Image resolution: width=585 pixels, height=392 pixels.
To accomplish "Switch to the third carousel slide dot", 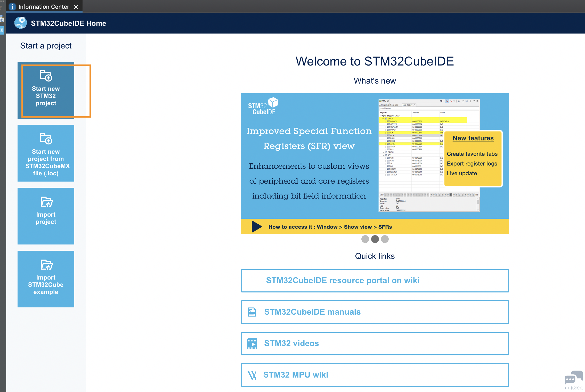I will 385,239.
